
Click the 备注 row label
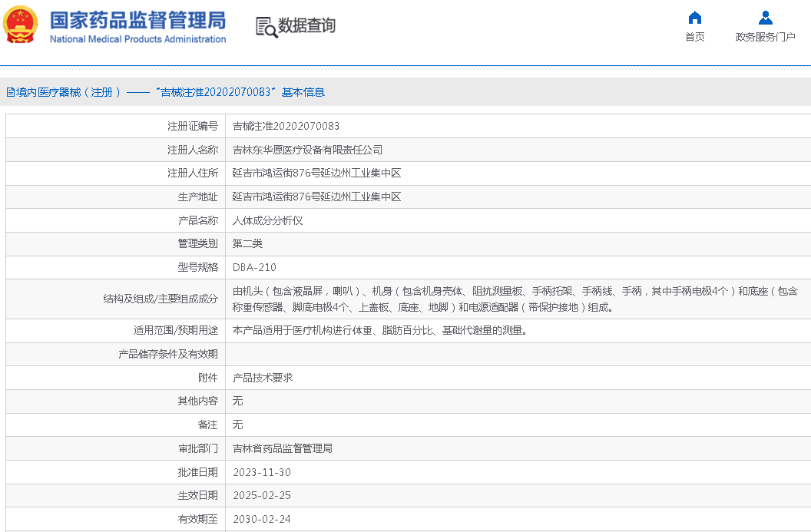[x=208, y=425]
